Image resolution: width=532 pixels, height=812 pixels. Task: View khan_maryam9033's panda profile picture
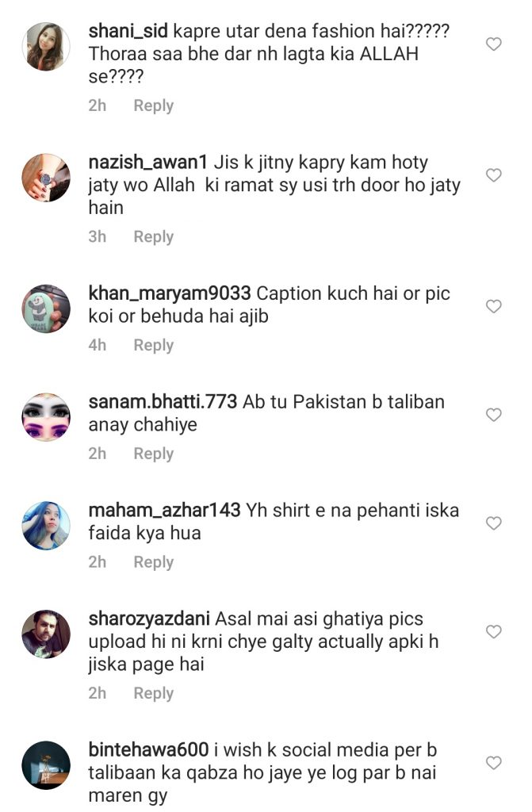46,308
